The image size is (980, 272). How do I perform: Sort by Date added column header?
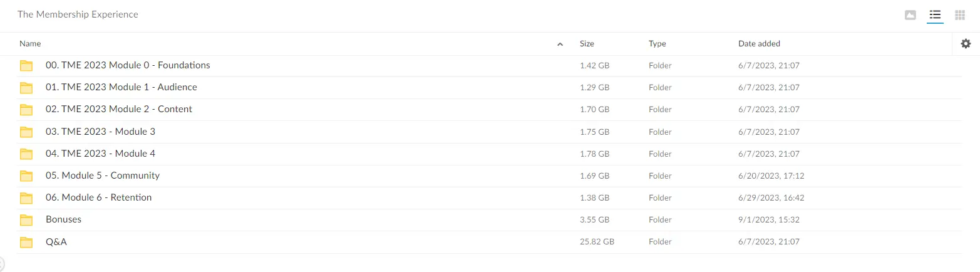759,44
